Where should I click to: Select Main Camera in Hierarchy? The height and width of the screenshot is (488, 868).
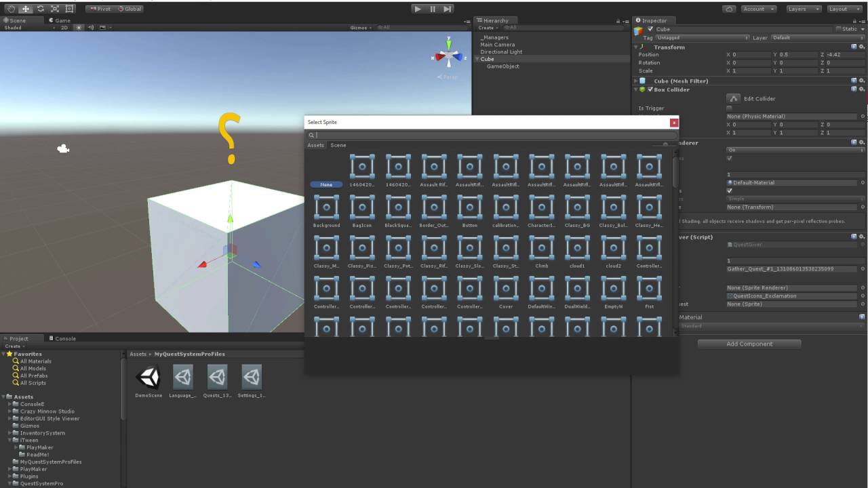[498, 45]
